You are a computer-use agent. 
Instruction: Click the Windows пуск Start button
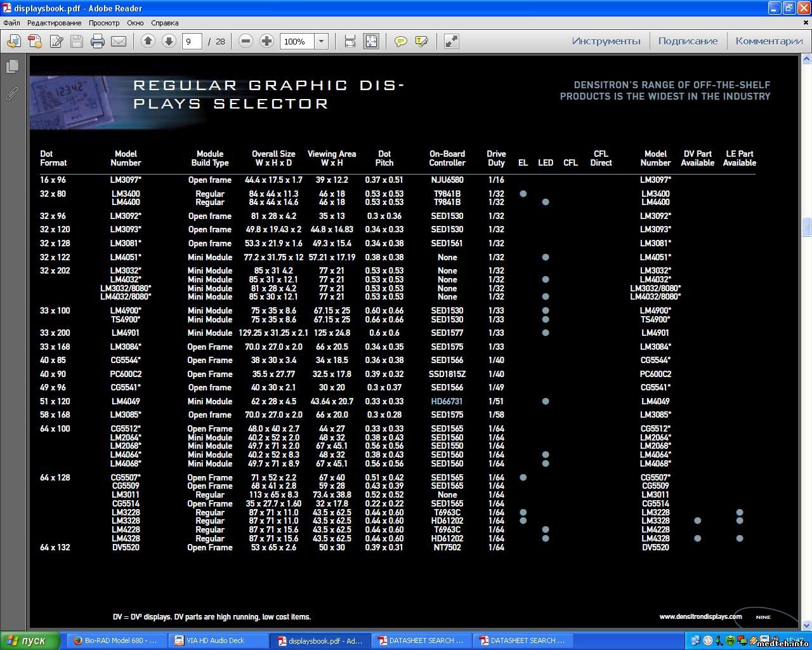coord(30,640)
